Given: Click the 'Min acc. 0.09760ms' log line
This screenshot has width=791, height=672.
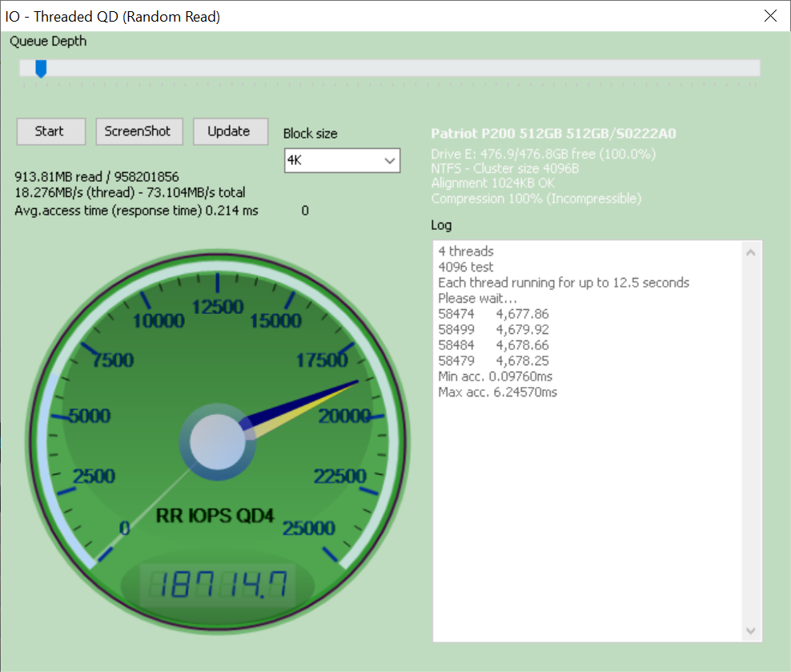Looking at the screenshot, I should pos(495,376).
